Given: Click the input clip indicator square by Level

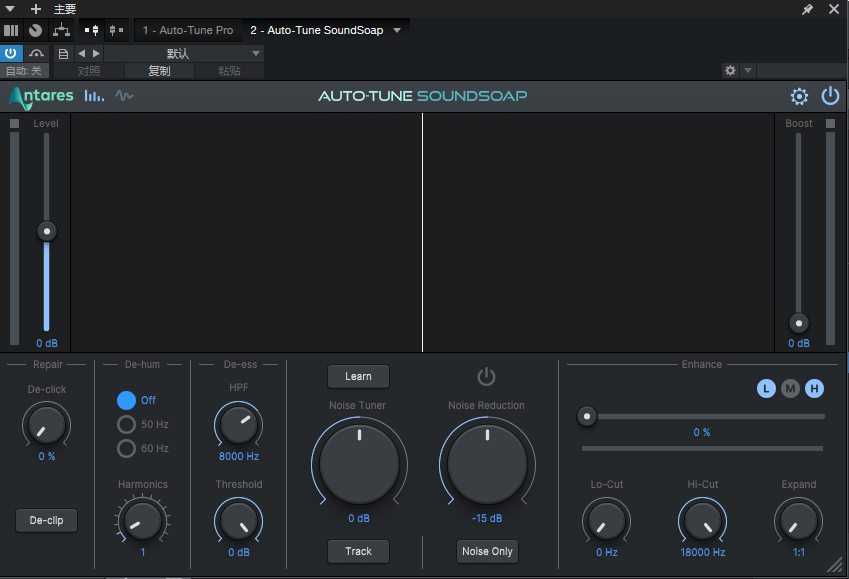Looking at the screenshot, I should 15,123.
